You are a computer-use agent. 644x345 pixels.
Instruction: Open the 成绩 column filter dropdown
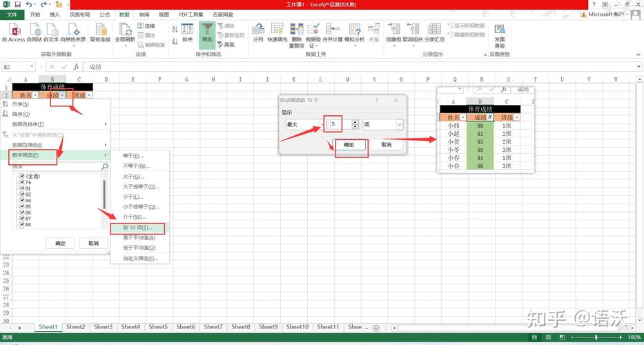[x=62, y=95]
